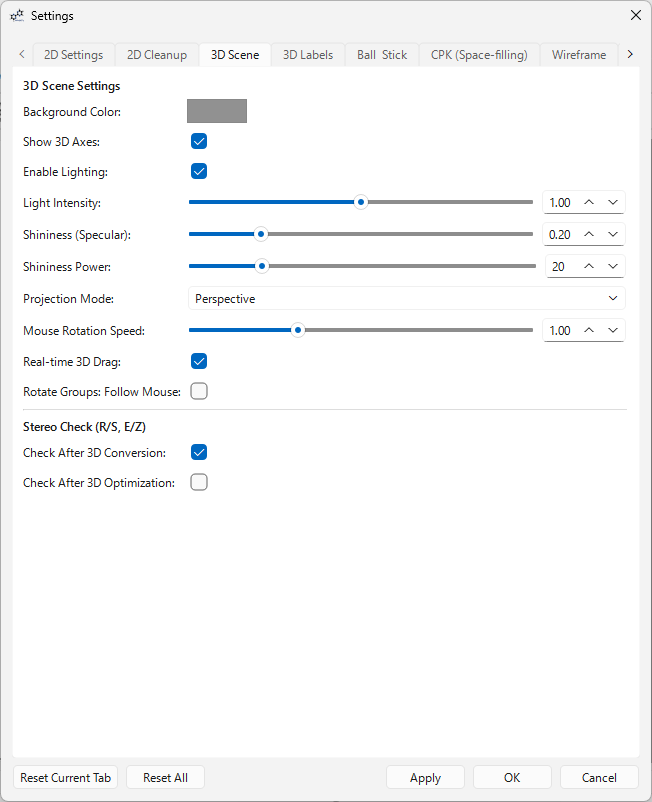Viewport: 652px width, 802px height.
Task: Confirm with the OK button
Action: click(x=512, y=777)
